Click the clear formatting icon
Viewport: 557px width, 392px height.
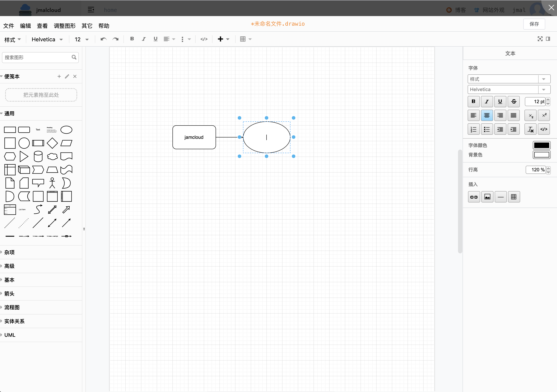[530, 129]
